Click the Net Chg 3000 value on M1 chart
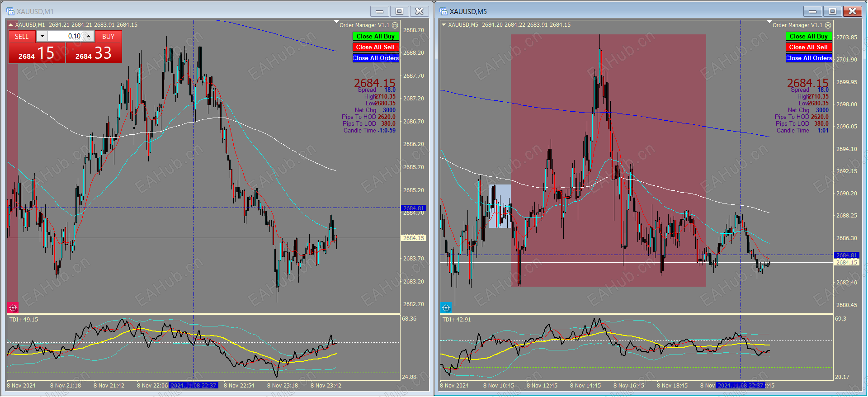 click(389, 110)
